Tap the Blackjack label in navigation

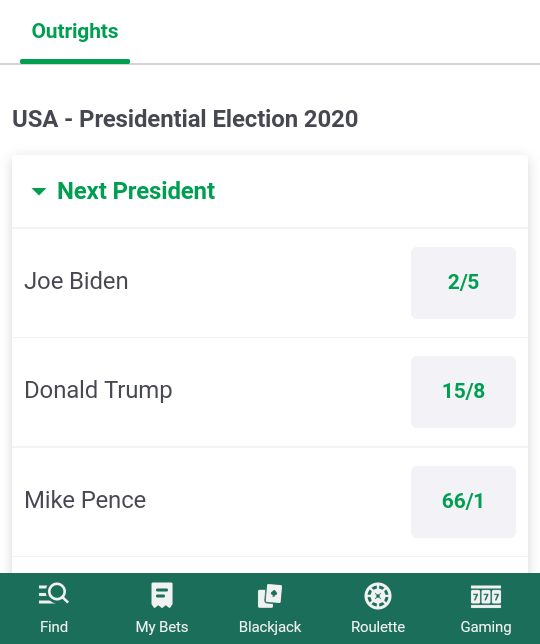(270, 628)
